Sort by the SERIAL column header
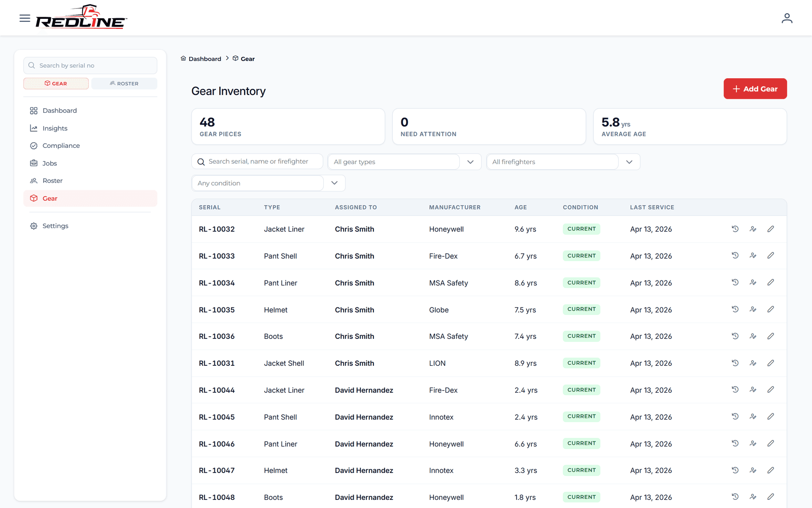The image size is (812, 508). (x=210, y=207)
